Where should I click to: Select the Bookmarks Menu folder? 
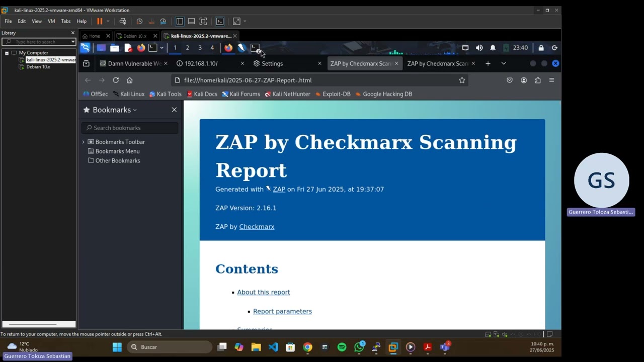pyautogui.click(x=114, y=151)
